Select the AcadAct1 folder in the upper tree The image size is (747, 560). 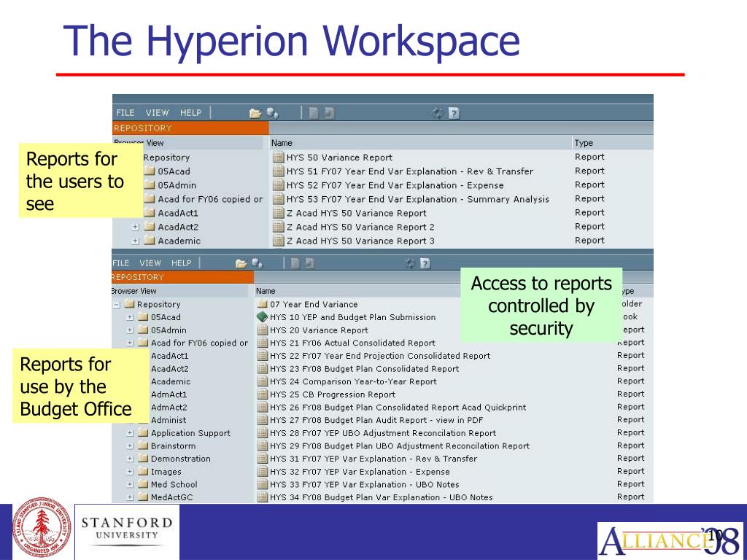[x=178, y=214]
